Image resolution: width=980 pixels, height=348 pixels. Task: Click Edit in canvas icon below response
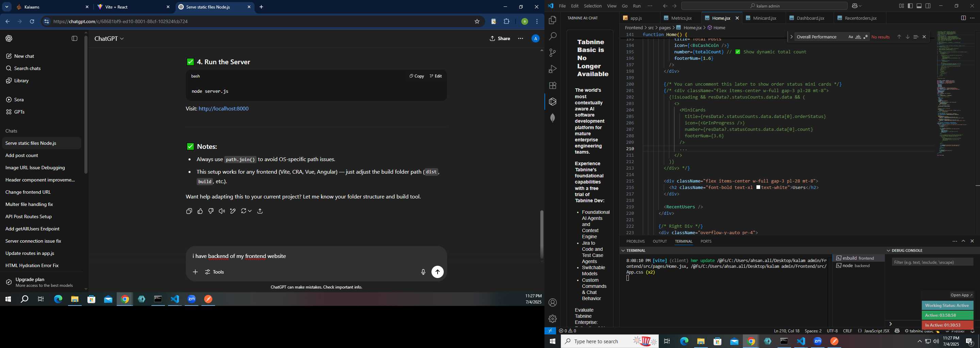coord(233,211)
